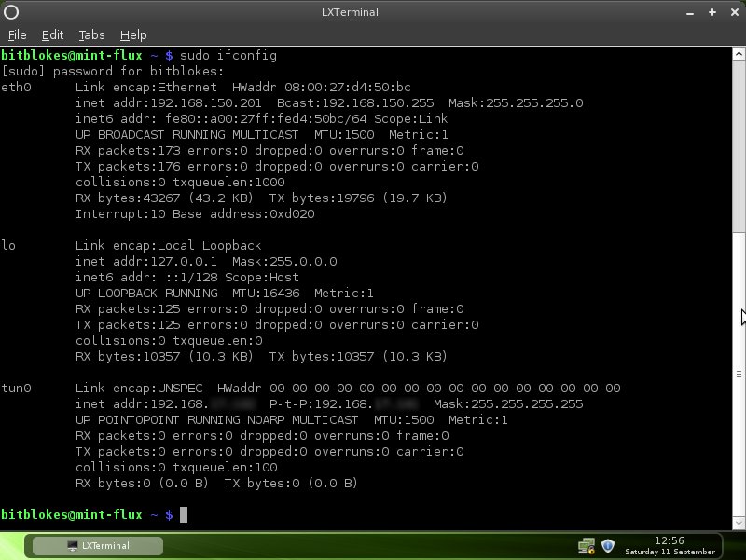This screenshot has width=746, height=560.
Task: Click the 'Interrupt:10' text
Action: 120,214
